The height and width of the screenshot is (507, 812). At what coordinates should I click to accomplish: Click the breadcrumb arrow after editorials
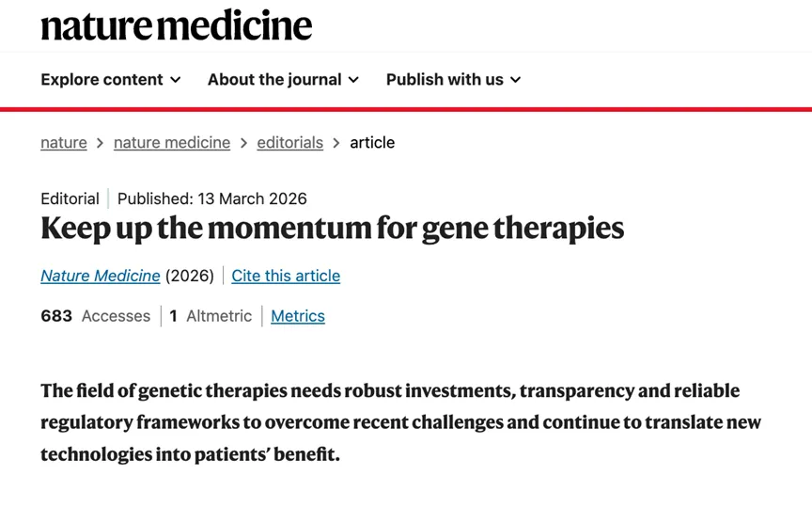tap(336, 143)
